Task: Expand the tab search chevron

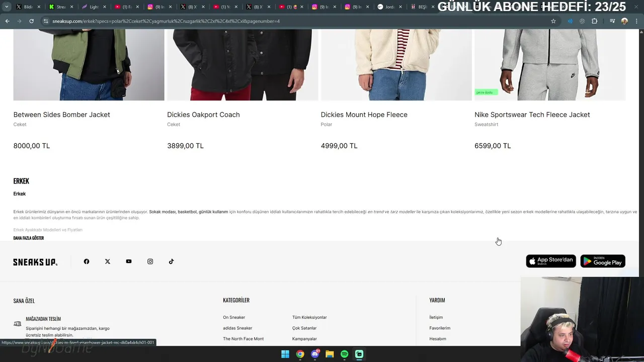Action: point(7,7)
